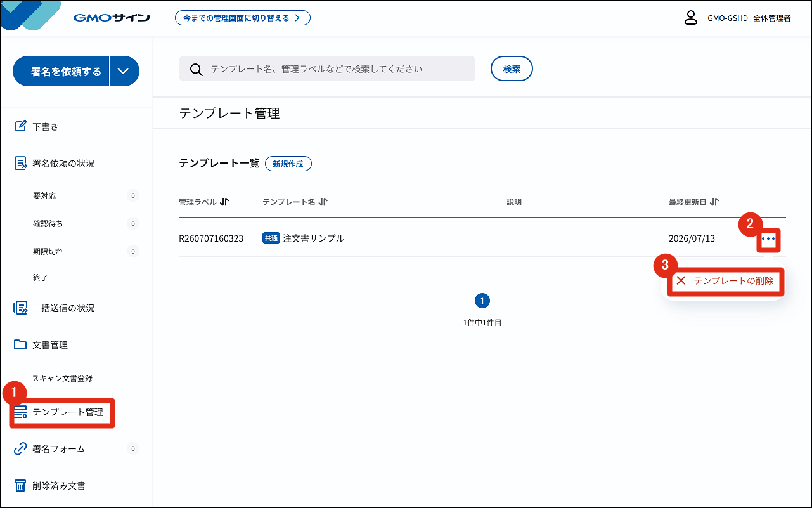Click the 要対応 count badge 0
The width and height of the screenshot is (812, 508).
click(133, 195)
